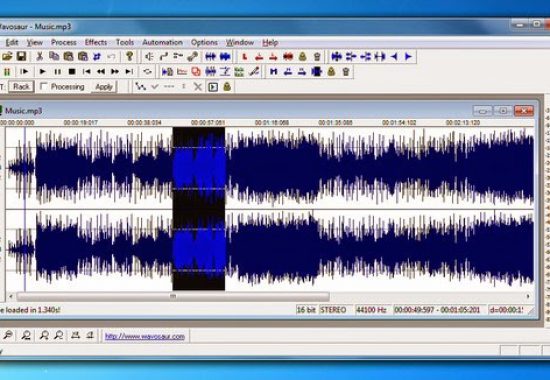Click the 00:01:16 timeline ruler mark
Screen dimensions: 550x380
(x=271, y=122)
